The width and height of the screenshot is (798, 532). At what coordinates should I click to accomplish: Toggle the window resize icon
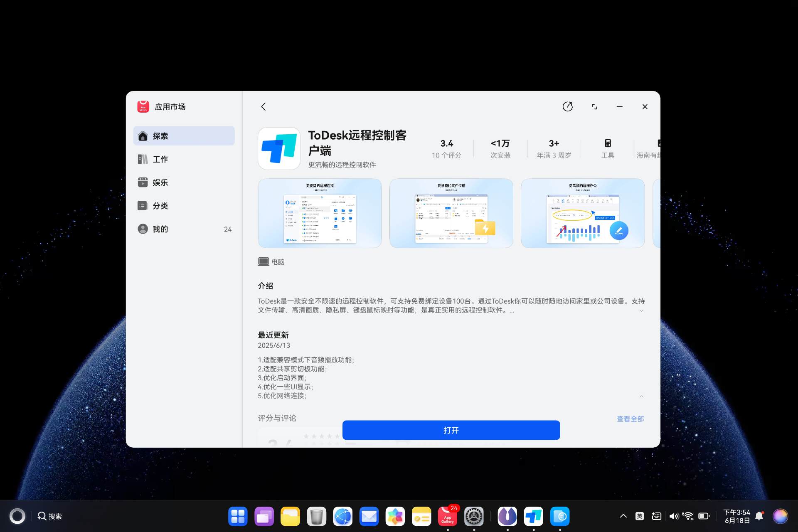click(x=594, y=107)
